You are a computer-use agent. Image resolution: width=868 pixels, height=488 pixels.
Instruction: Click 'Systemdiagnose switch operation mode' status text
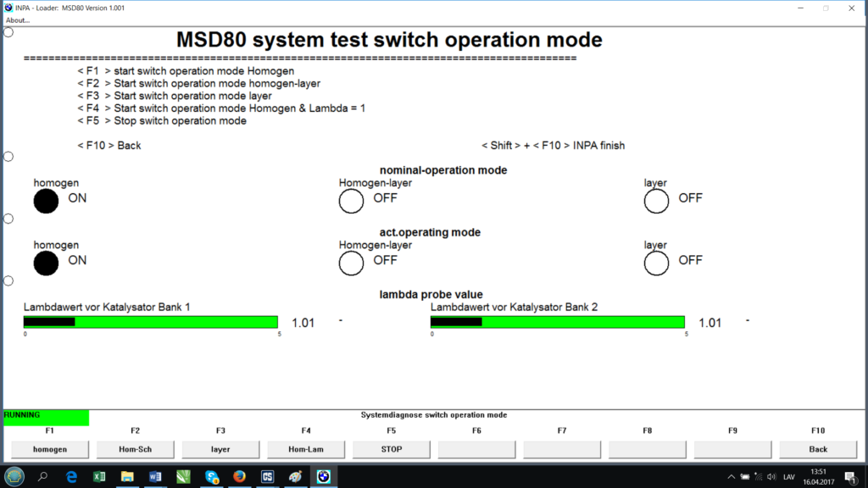click(x=434, y=415)
